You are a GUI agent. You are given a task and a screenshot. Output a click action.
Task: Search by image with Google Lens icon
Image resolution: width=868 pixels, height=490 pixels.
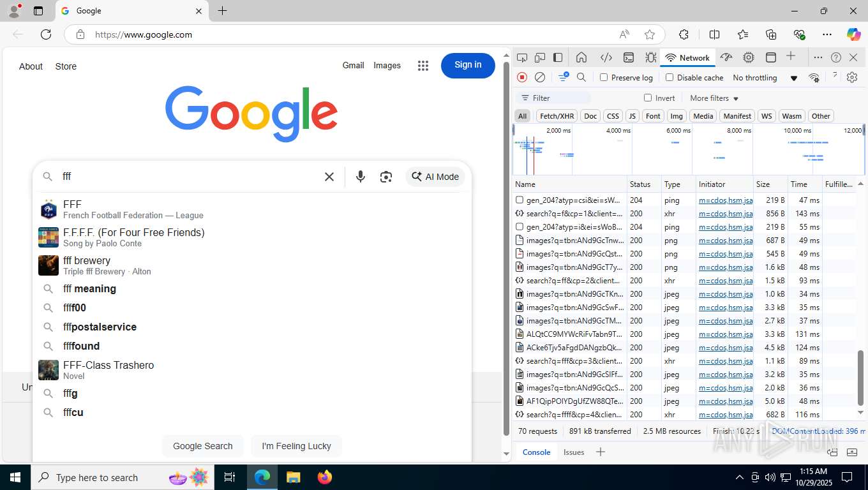click(386, 177)
